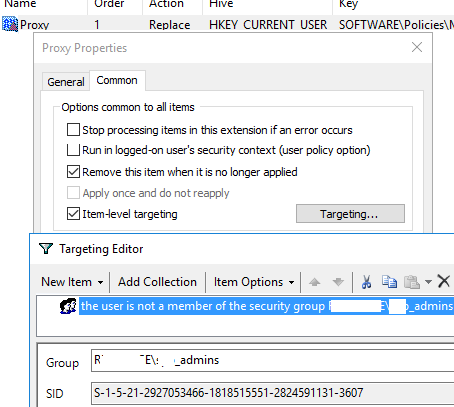Uncheck Remove this item when no longer applied

73,172
